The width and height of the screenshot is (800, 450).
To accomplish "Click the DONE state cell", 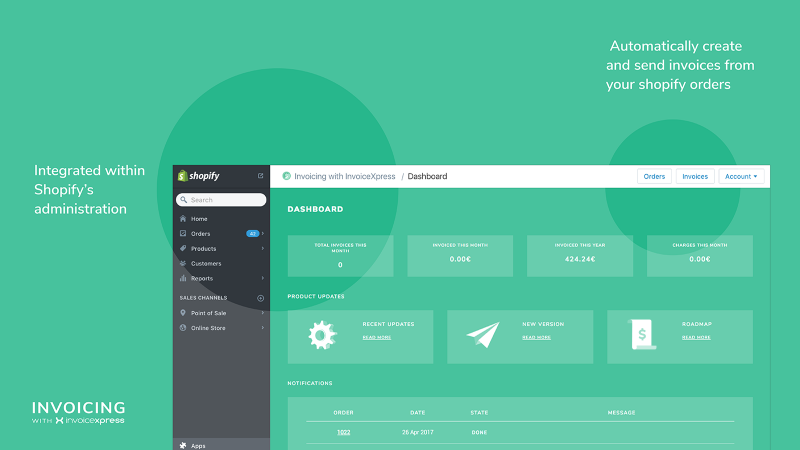I will coord(479,432).
